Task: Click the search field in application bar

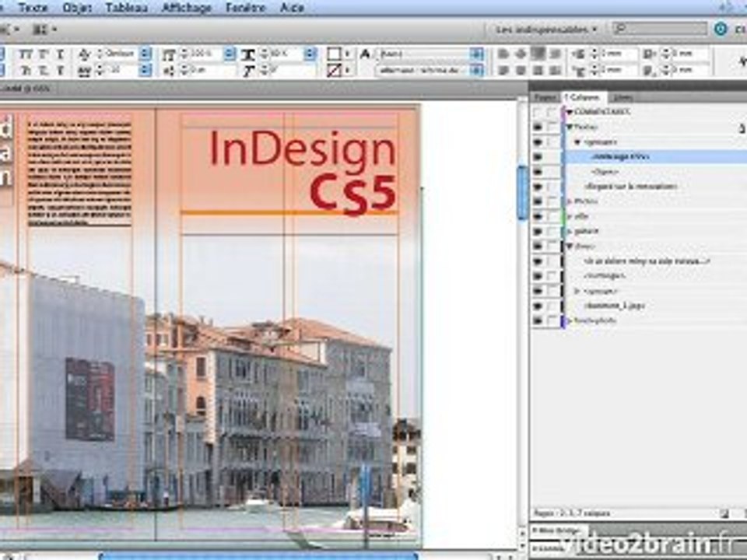Action: coord(659,29)
